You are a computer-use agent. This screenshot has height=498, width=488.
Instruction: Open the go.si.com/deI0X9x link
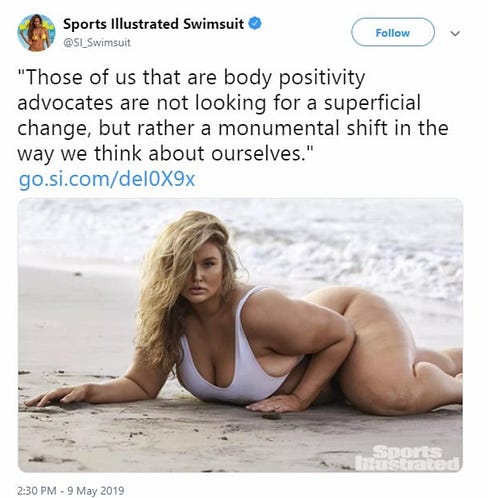[107, 179]
